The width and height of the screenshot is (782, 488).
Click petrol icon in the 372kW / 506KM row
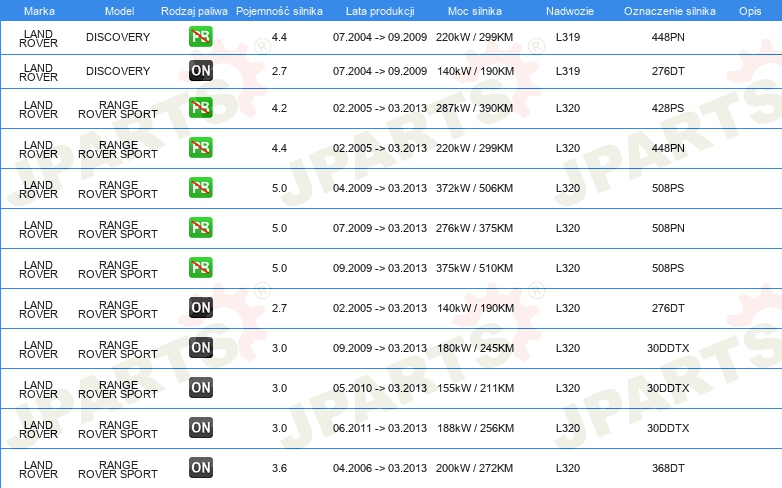(200, 188)
